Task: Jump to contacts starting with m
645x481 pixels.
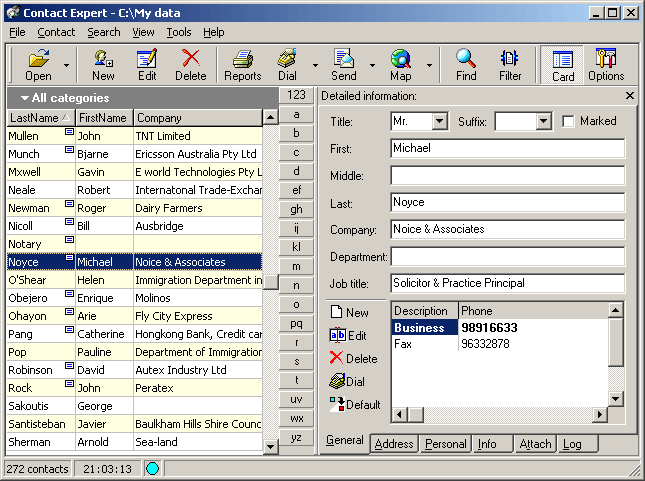Action: click(x=296, y=266)
